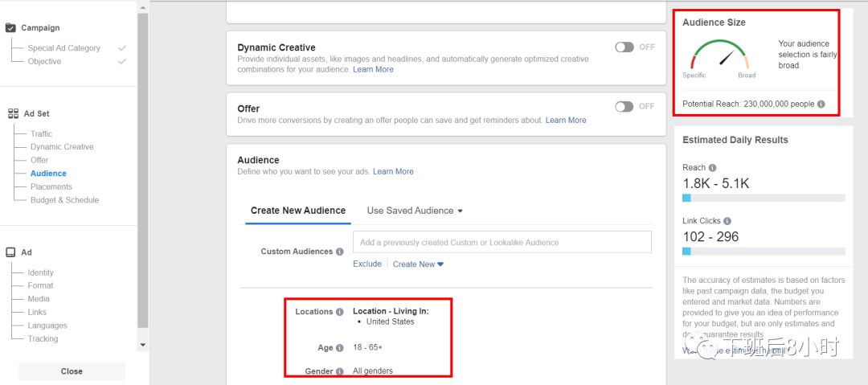
Task: Click the United States location
Action: tap(391, 322)
